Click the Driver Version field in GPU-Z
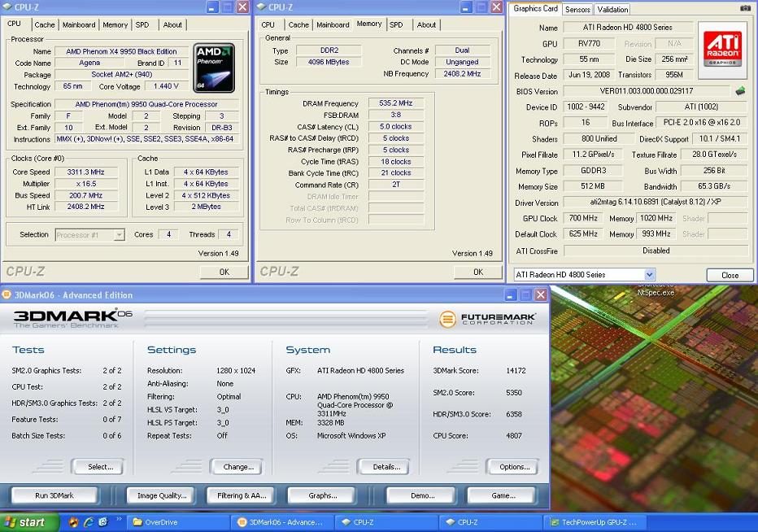758x532 pixels. coord(656,203)
